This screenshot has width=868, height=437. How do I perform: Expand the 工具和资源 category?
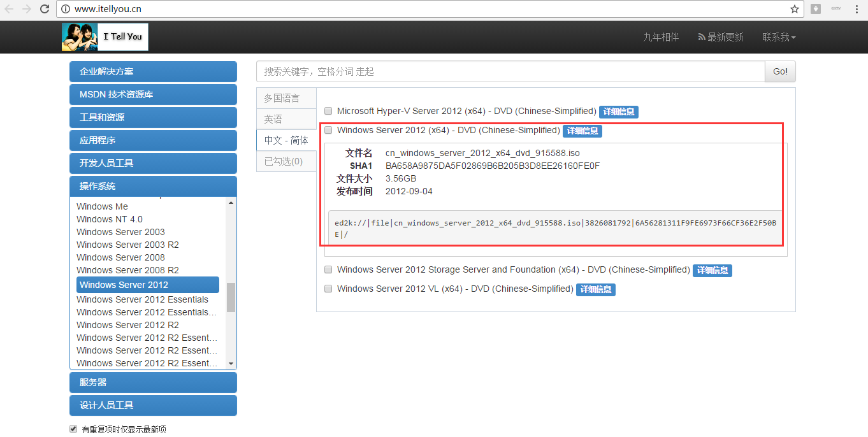point(153,117)
